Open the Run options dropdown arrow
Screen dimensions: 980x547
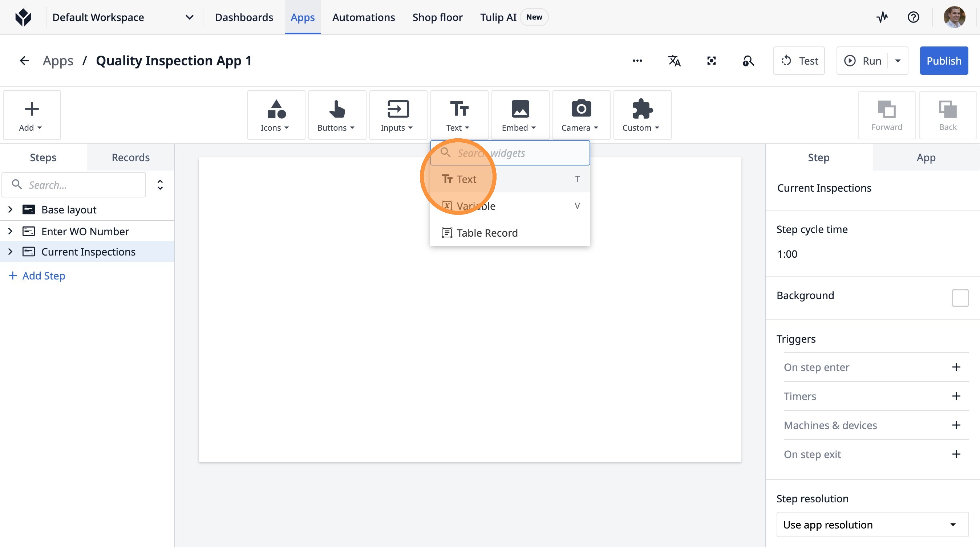(898, 61)
